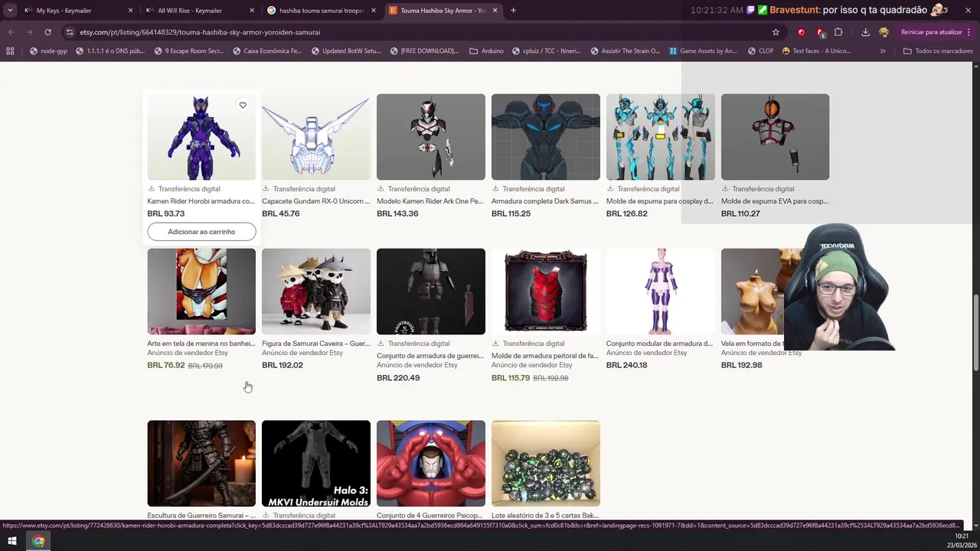Open Conjunto de 4 Guerreiros Psicop thumbnail
Viewport: 980px width, 551px height.
tap(431, 464)
